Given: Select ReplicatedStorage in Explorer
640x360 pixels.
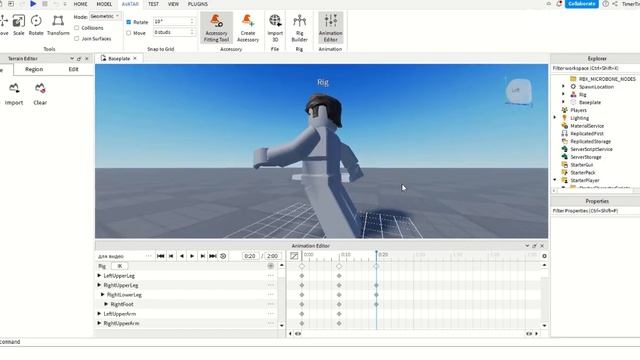Looking at the screenshot, I should (590, 141).
